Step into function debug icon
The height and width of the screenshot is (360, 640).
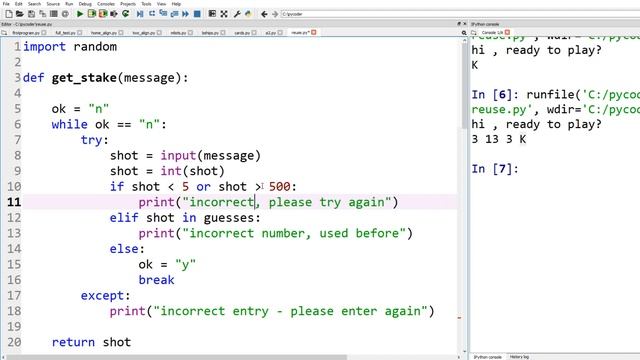click(x=163, y=14)
